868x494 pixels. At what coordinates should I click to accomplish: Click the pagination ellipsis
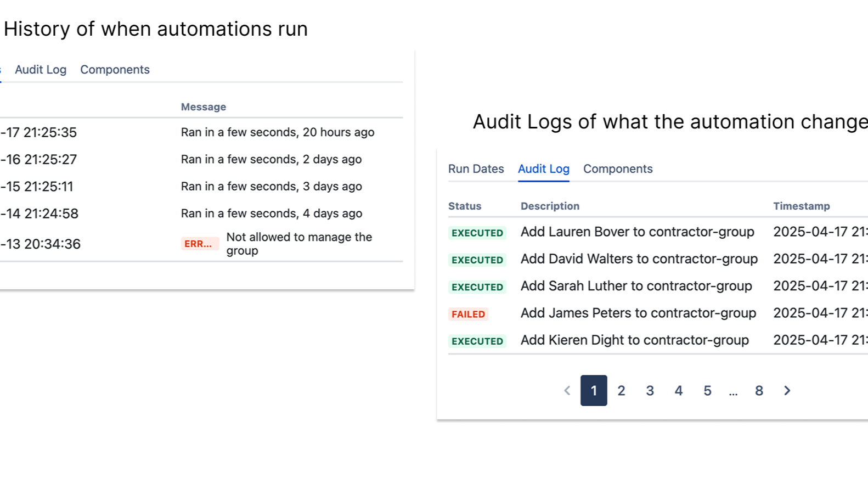point(733,391)
